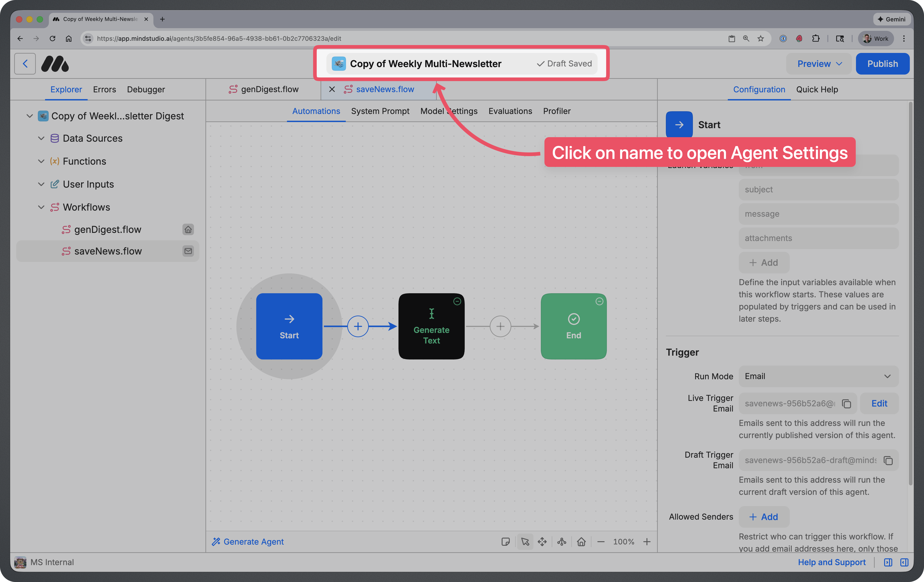Screen dimensions: 924x582
Task: Click the copy icon beside Live Trigger Email
Action: (x=847, y=403)
